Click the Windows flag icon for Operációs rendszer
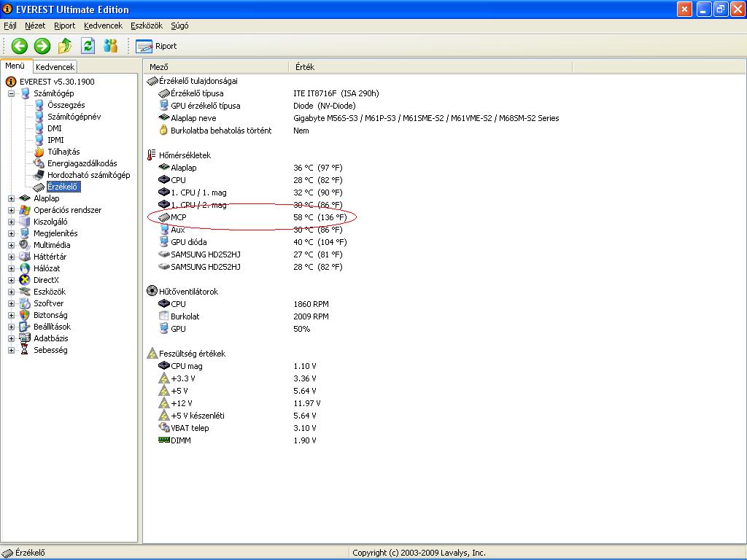The width and height of the screenshot is (747, 560). click(25, 210)
